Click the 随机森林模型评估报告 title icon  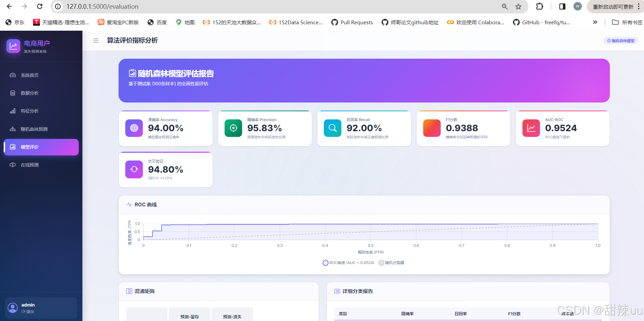[x=132, y=73]
